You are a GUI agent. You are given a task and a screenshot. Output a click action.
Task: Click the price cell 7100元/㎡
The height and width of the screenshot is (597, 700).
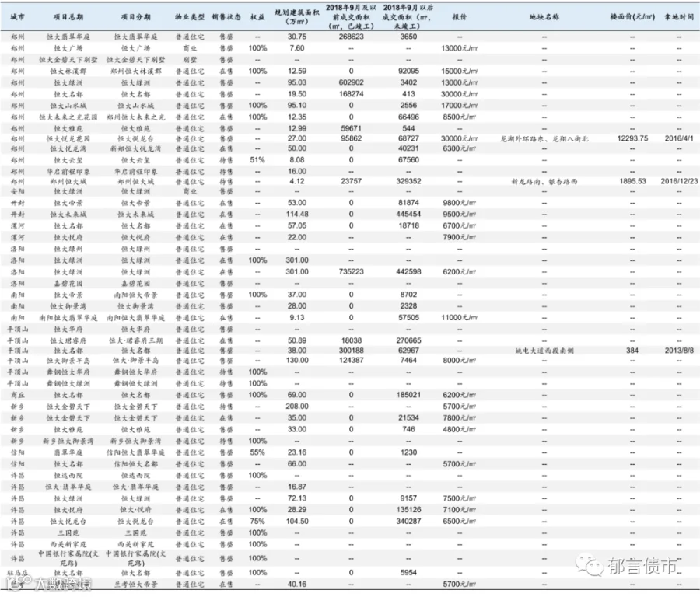click(460, 509)
